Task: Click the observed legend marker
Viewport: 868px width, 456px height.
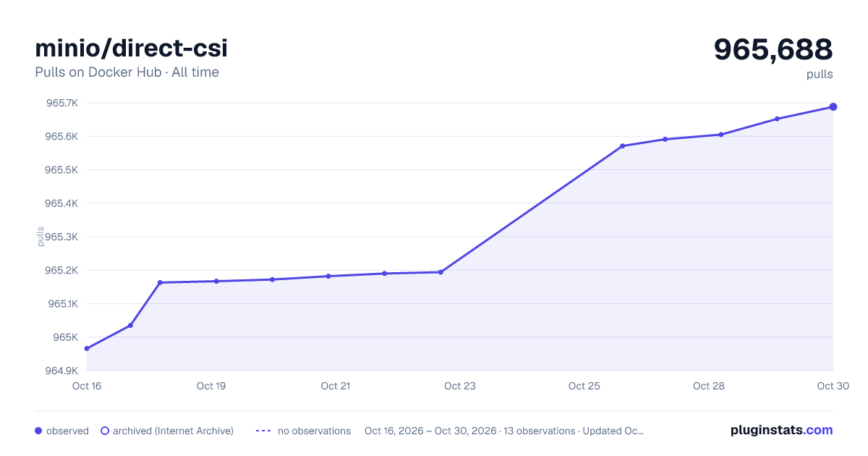Action: pyautogui.click(x=38, y=431)
